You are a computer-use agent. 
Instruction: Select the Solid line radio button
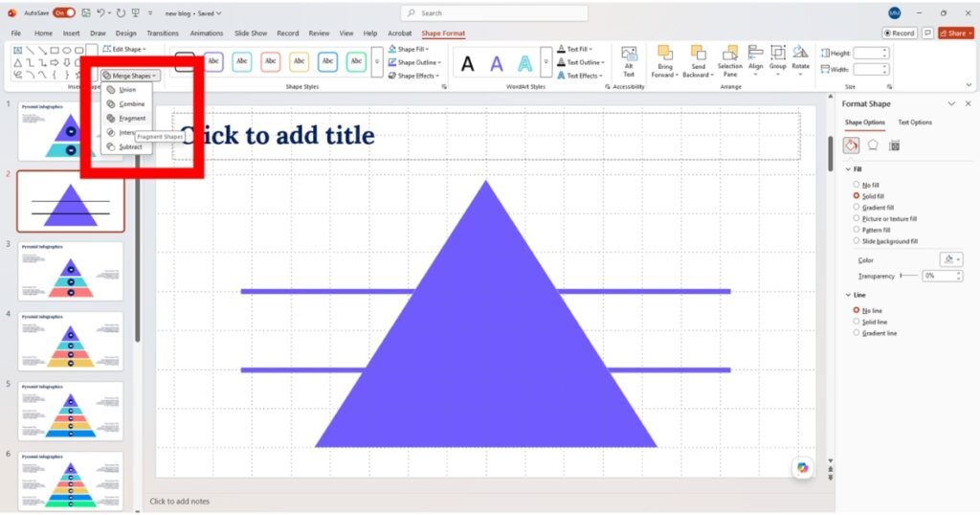(857, 322)
